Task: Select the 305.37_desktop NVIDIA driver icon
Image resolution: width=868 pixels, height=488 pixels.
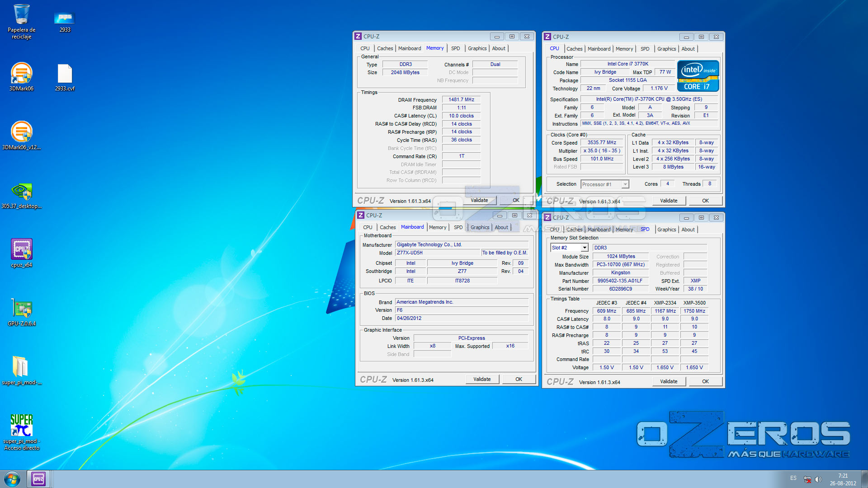Action: [x=21, y=195]
